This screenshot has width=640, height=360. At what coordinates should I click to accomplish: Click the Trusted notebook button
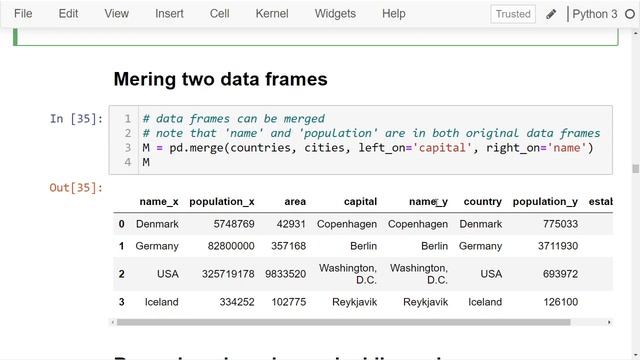[x=513, y=14]
